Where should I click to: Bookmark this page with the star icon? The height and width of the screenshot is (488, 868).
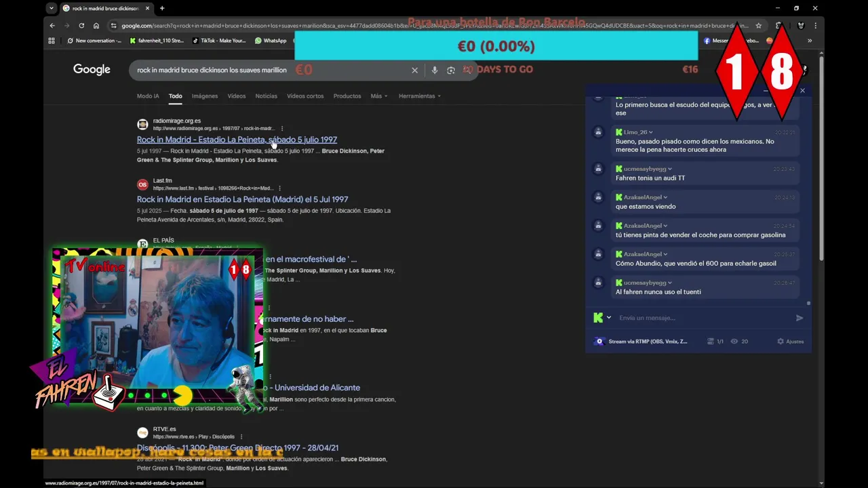[758, 26]
